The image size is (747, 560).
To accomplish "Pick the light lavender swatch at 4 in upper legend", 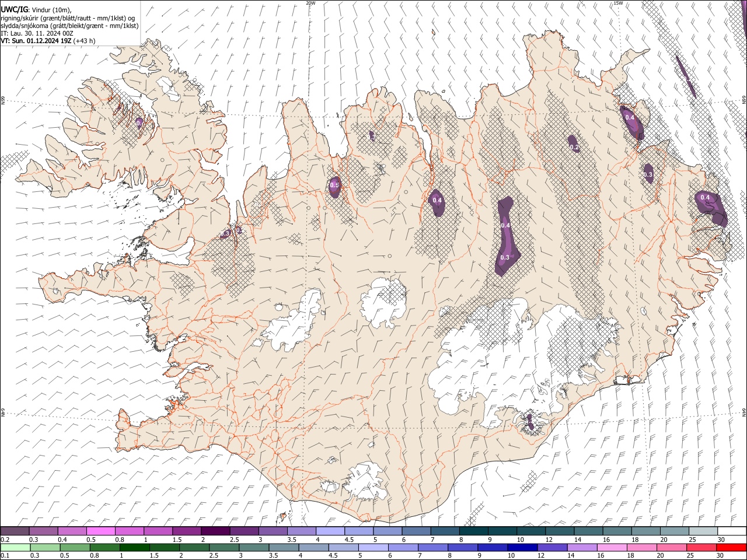I will 330,531.
